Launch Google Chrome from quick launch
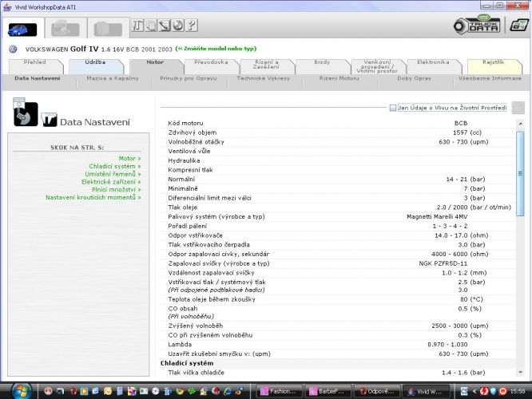Image resolution: width=532 pixels, height=399 pixels. 180,391
